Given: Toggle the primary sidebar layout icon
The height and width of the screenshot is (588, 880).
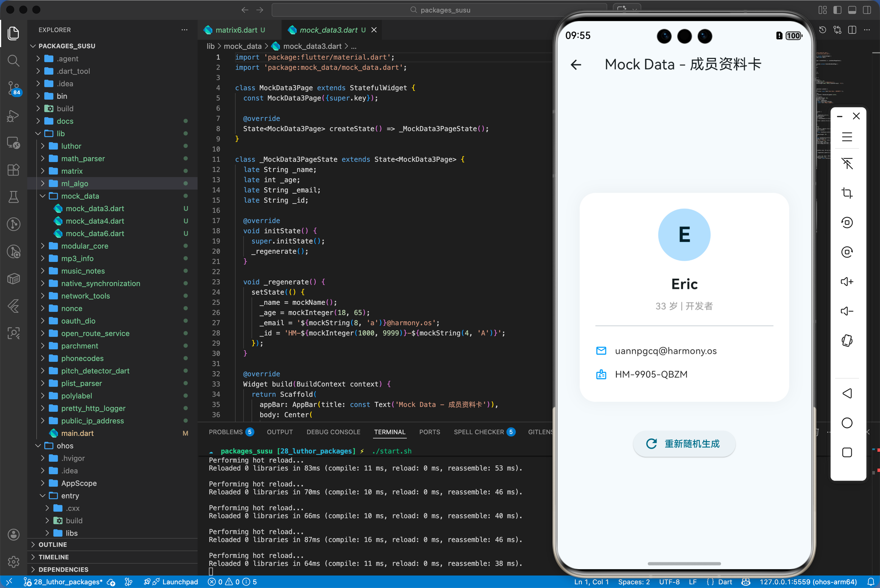Looking at the screenshot, I should 837,10.
